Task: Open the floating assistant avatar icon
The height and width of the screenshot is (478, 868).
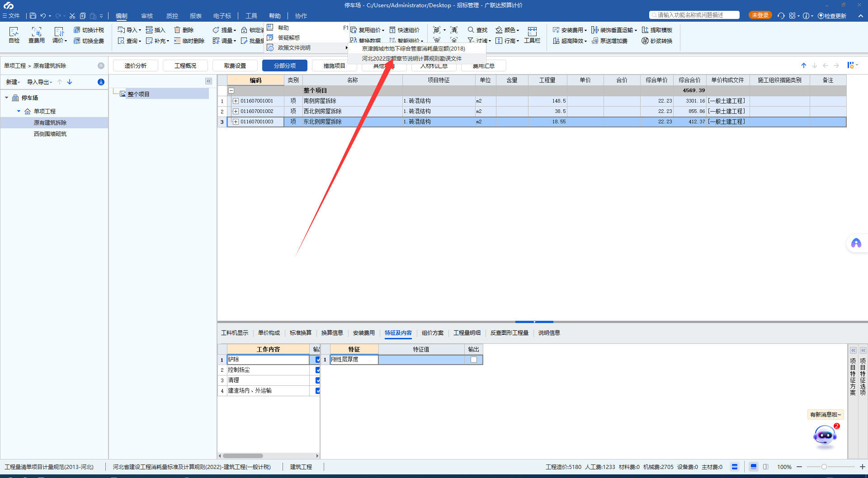Action: [856, 244]
